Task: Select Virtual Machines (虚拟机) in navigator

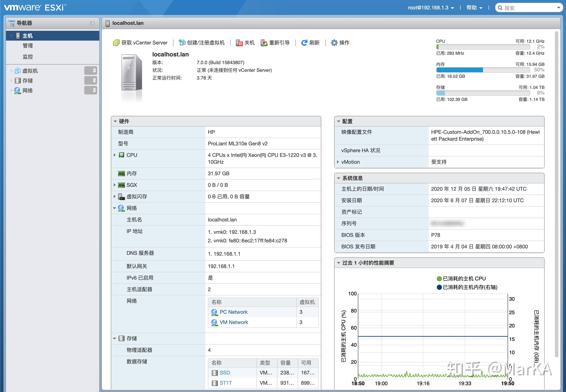Action: 30,71
